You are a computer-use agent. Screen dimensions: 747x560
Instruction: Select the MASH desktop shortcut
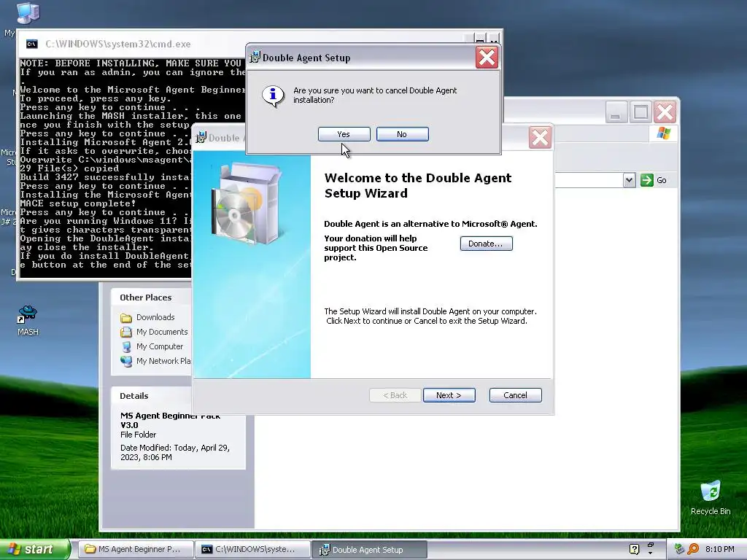tap(28, 321)
